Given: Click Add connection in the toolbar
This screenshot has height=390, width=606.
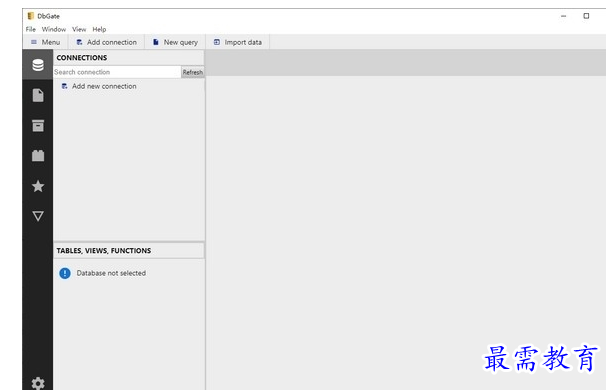Looking at the screenshot, I should tap(107, 42).
